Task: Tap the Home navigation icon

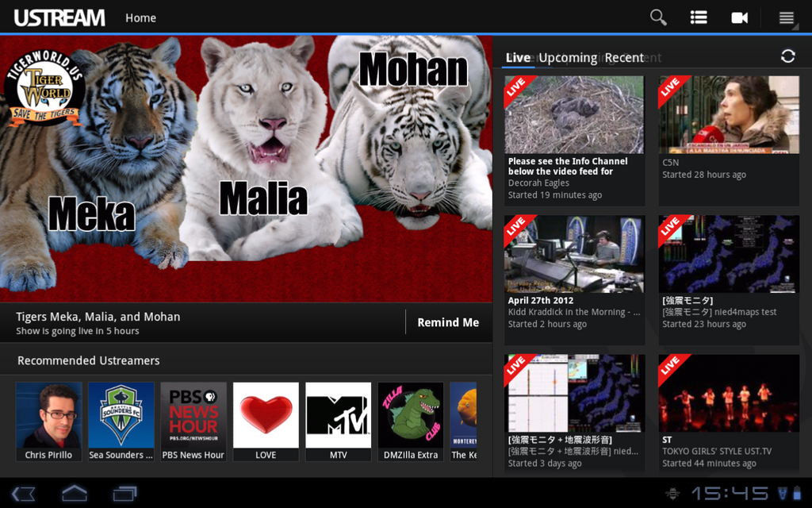Action: pos(73,493)
